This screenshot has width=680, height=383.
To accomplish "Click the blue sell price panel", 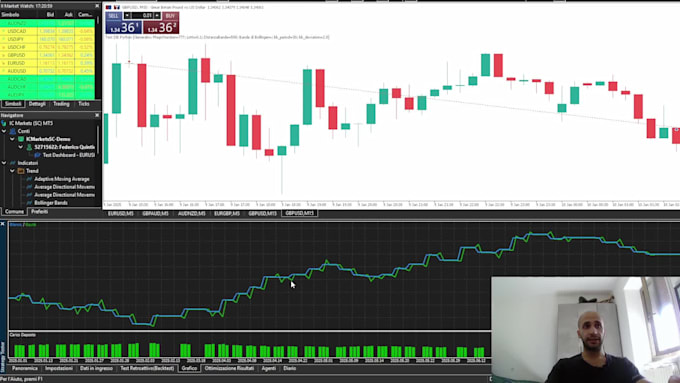I will 124,27.
